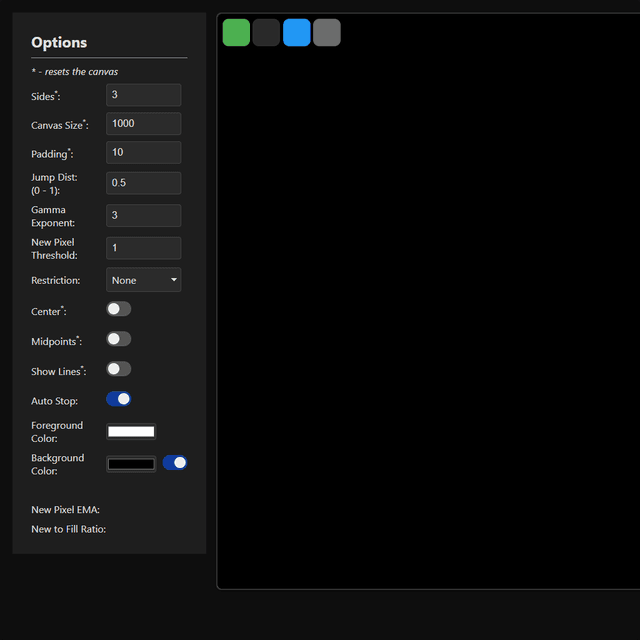Focus the New Pixel Threshold field

(x=143, y=248)
